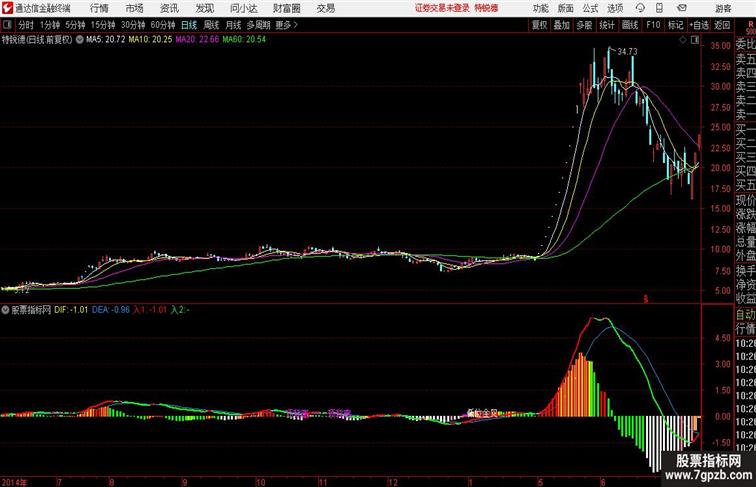Click the 游客 user account label
This screenshot has height=487, width=756.
click(x=723, y=8)
